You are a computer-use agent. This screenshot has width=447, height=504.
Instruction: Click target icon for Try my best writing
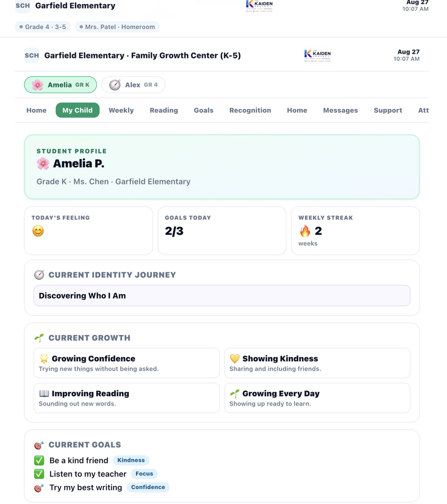39,487
